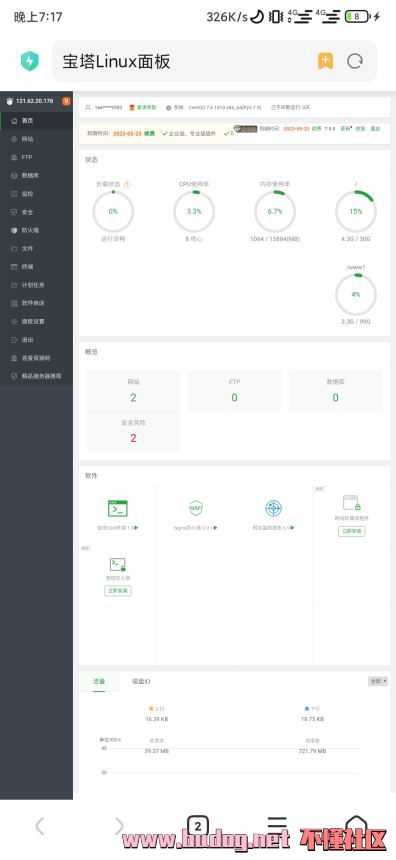Open the Nginx WAF firewall shield icon
This screenshot has height=860, width=396.
pos(196,508)
